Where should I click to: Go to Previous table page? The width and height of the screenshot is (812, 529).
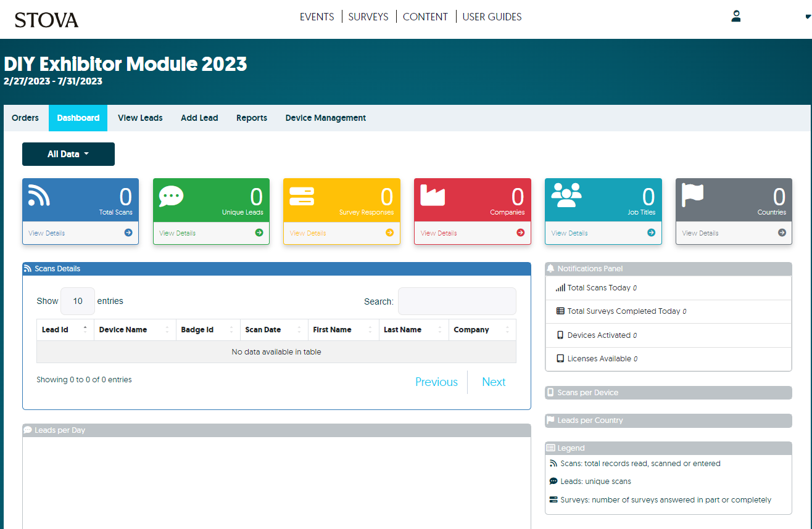[x=436, y=382]
